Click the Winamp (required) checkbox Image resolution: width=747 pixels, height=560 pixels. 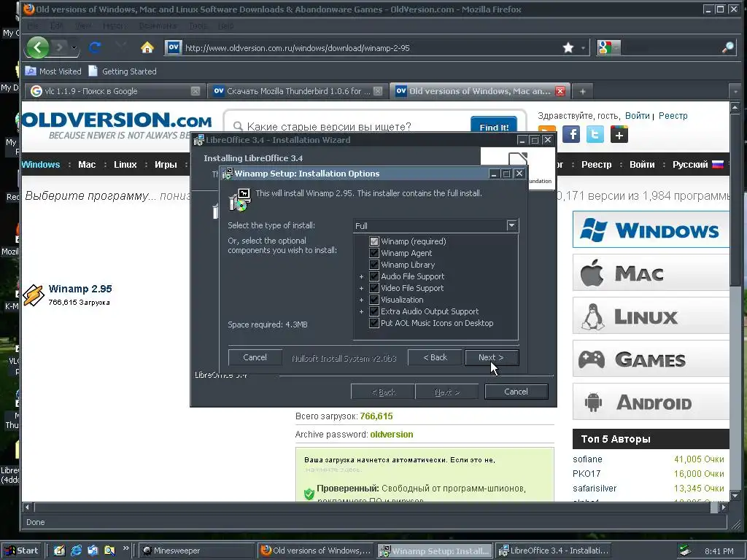click(374, 241)
